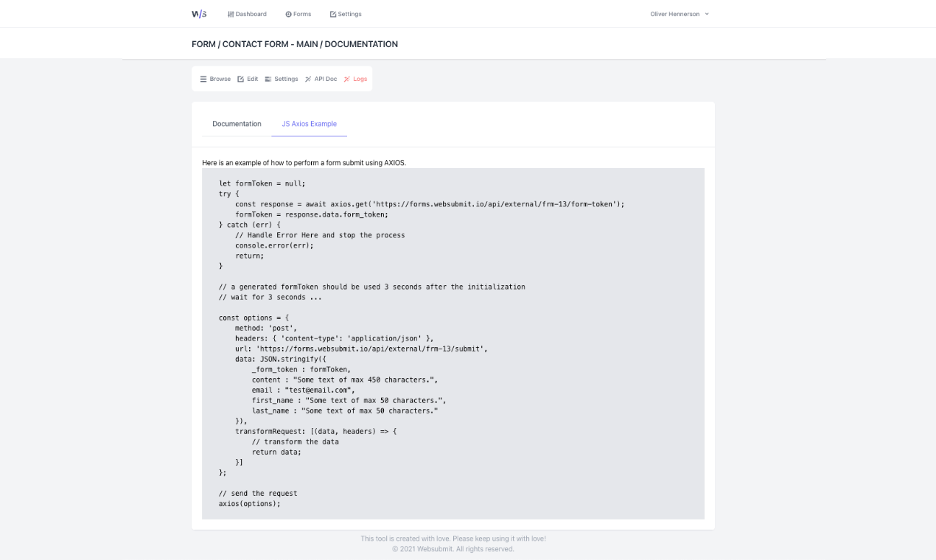The image size is (936, 560).
Task: Open the Edit icon in the form toolbar
Action: 241,79
